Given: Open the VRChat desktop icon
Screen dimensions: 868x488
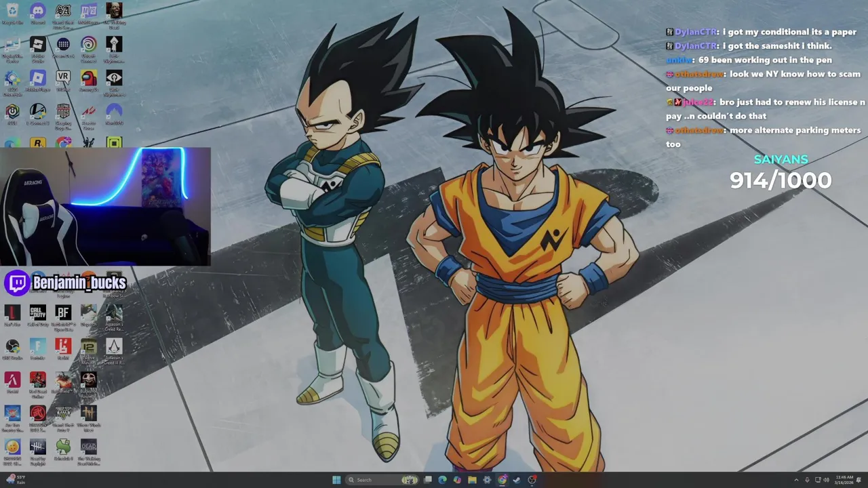Looking at the screenshot, I should tap(63, 81).
